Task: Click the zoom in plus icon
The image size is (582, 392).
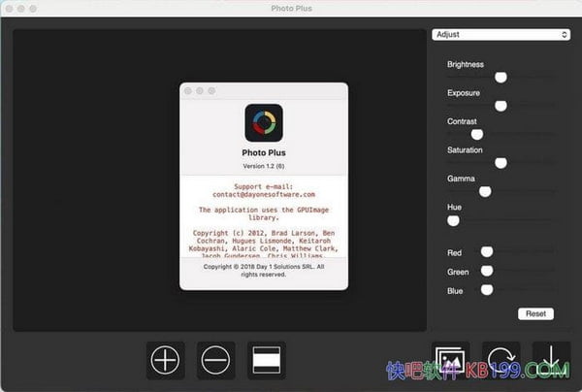Action: 166,360
